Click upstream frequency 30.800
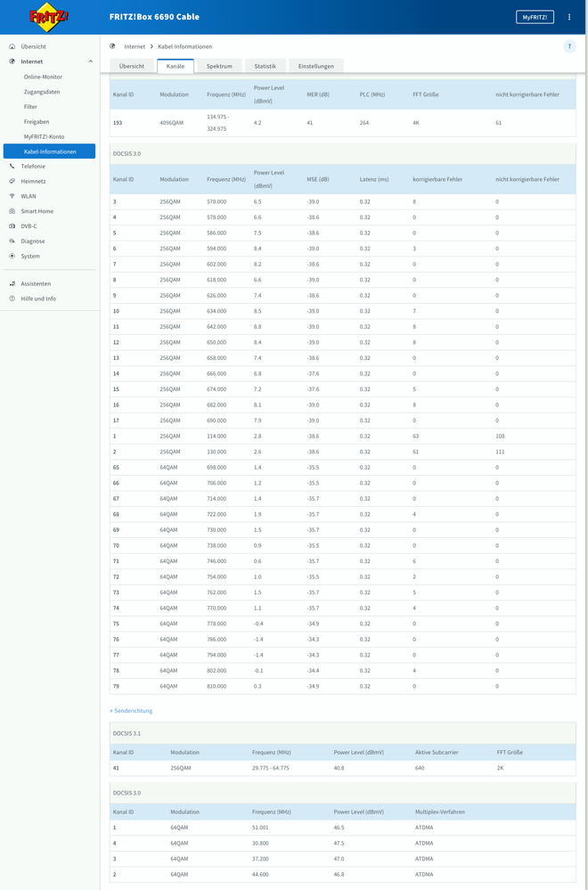The width and height of the screenshot is (588, 890). pyautogui.click(x=260, y=843)
